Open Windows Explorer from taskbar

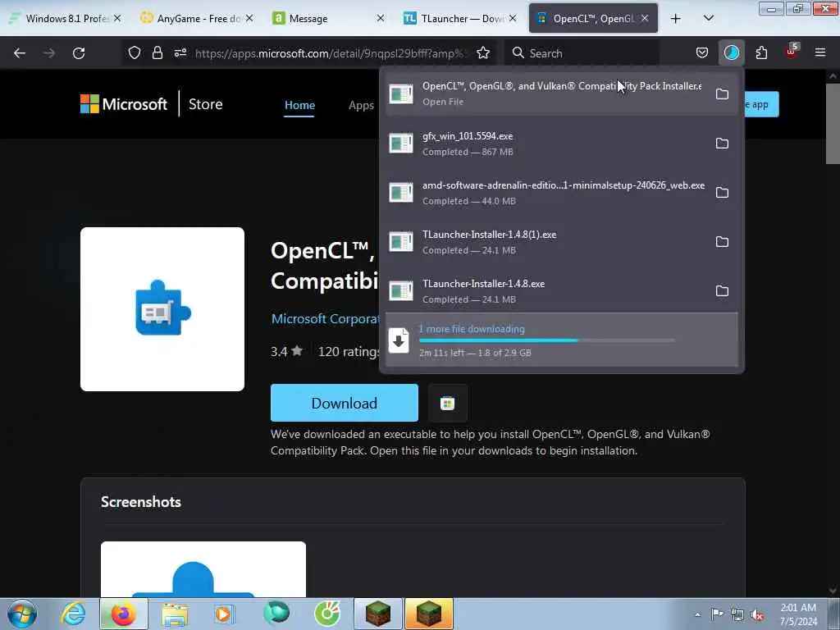(175, 614)
